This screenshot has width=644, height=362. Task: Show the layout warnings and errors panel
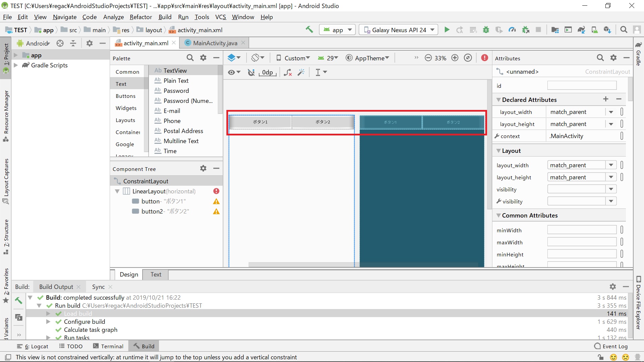(484, 58)
